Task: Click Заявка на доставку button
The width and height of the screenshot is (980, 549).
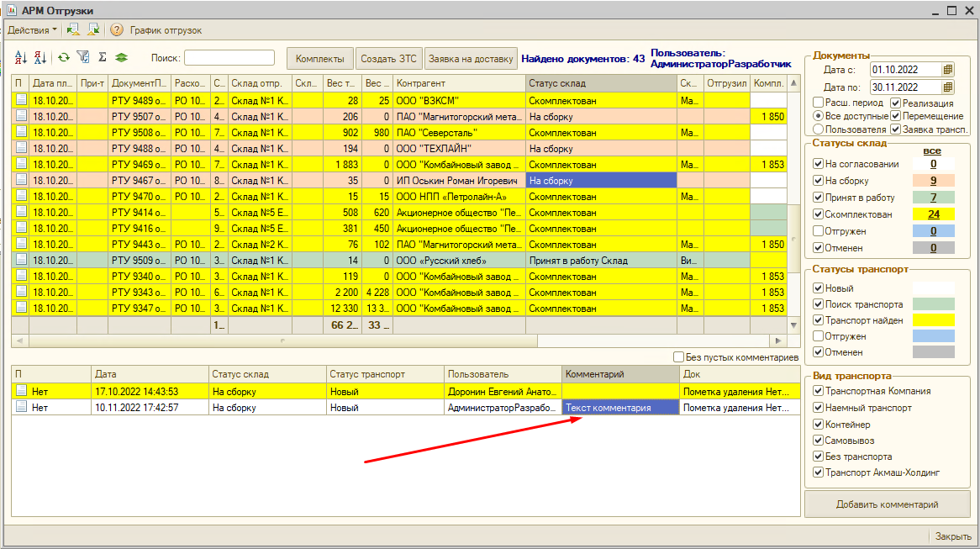Action: point(471,59)
